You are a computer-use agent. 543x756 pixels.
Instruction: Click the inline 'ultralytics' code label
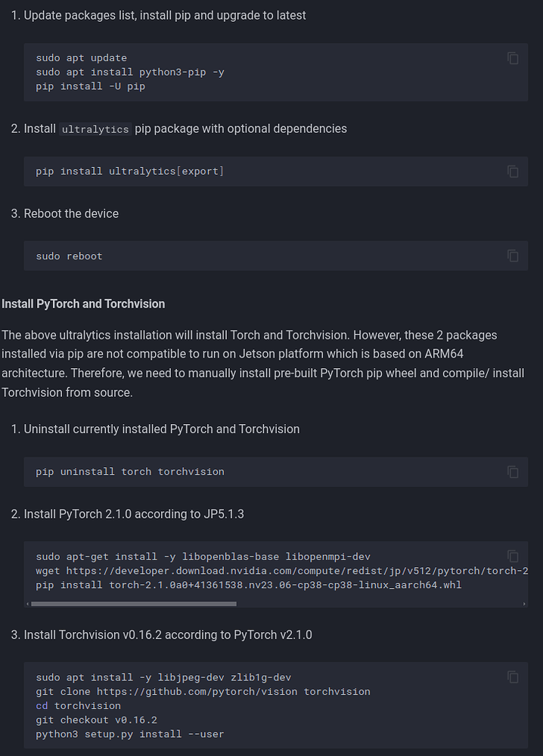click(95, 129)
